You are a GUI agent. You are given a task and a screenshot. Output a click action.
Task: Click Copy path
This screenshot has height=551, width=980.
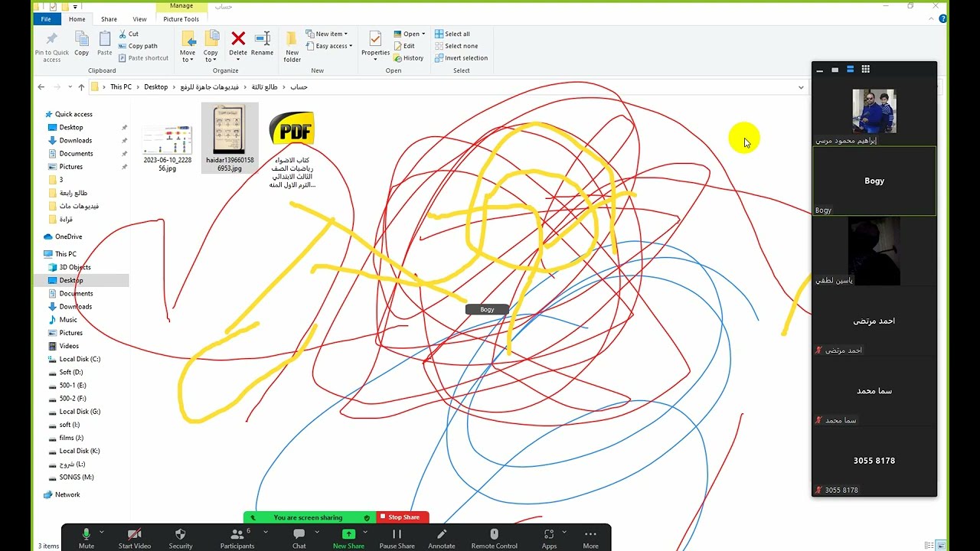(138, 46)
